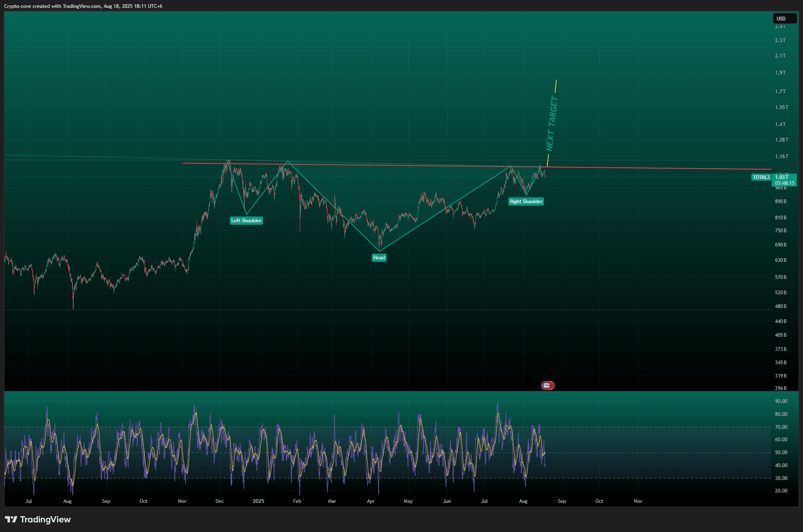Click the NEXT TARGET text annotation
This screenshot has width=803, height=532.
pos(552,124)
